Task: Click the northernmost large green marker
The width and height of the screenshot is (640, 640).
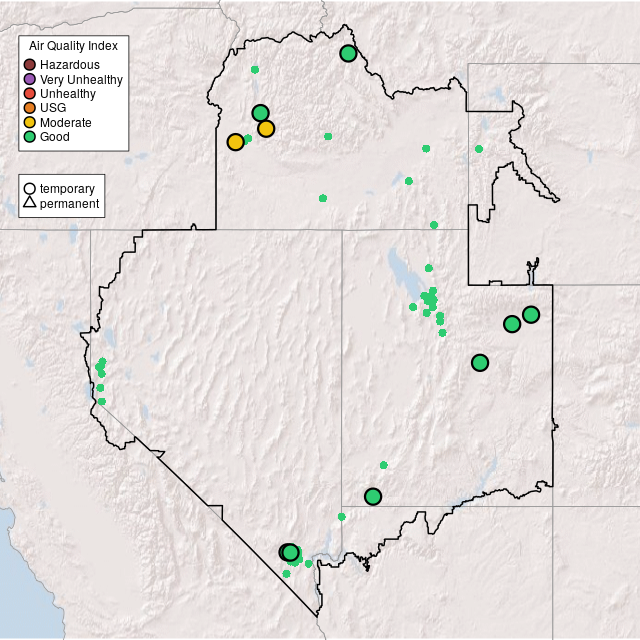Action: (348, 53)
